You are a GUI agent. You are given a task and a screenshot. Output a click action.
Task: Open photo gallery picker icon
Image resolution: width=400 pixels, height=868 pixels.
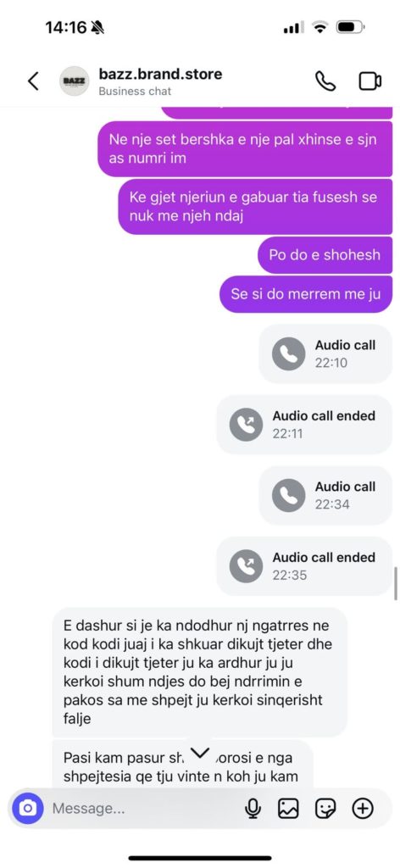tap(288, 809)
